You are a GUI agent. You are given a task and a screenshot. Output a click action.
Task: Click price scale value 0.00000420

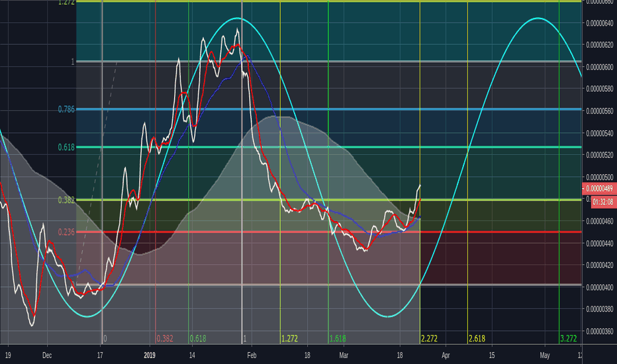click(600, 265)
